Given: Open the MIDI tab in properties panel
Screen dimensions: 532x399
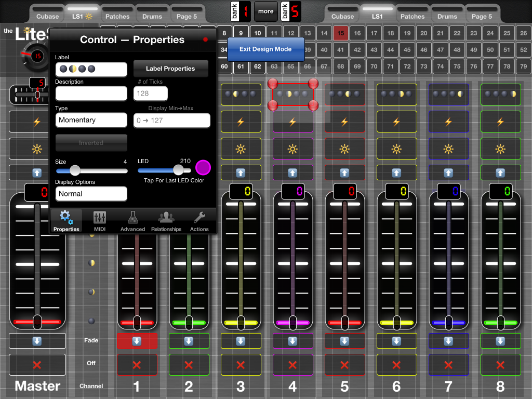Looking at the screenshot, I should 100,221.
